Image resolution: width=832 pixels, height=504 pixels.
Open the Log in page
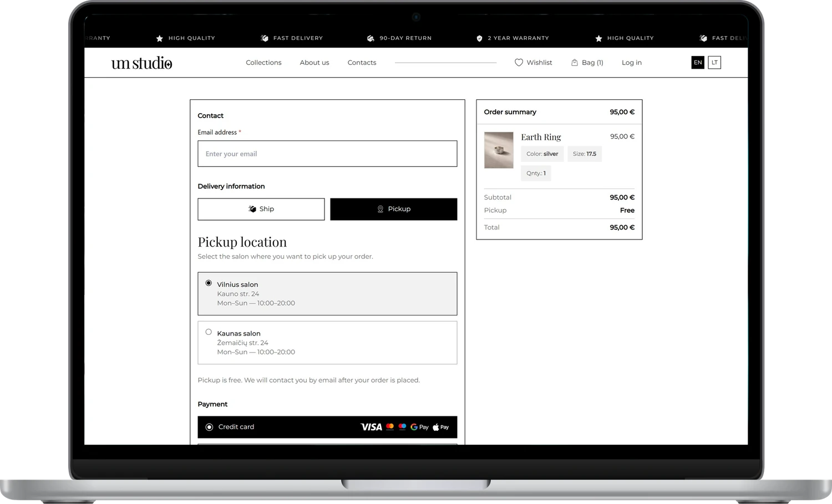click(x=632, y=63)
